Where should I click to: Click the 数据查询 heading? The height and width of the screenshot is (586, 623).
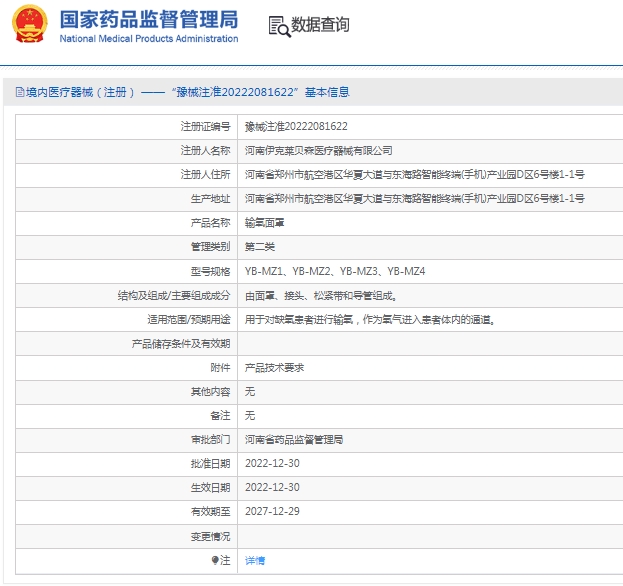(320, 25)
